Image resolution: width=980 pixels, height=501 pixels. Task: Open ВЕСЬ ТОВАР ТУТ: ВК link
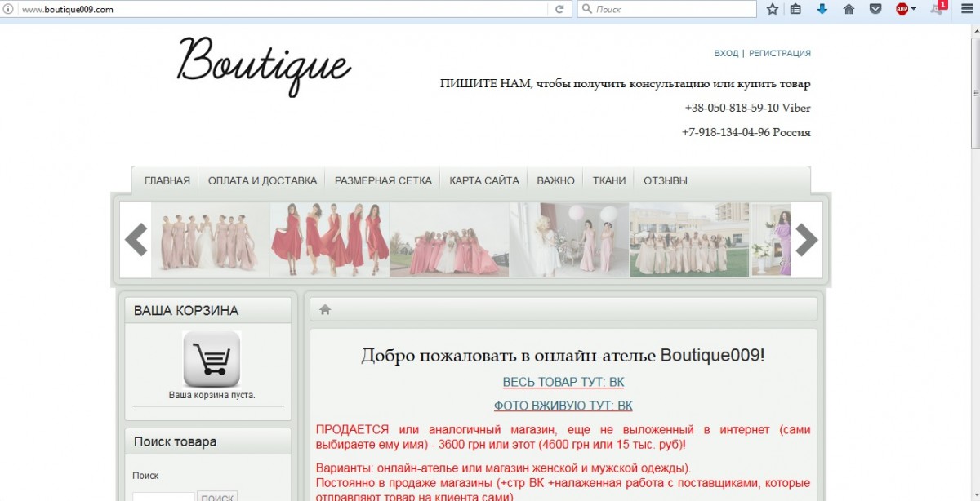click(x=563, y=382)
